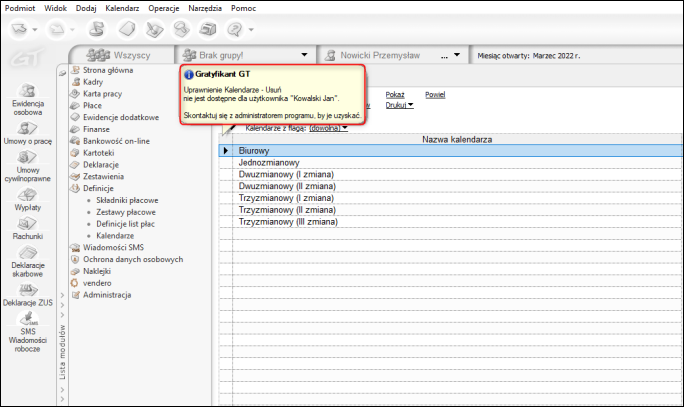Open Umowy cywilnoprawne module icon
This screenshot has width=684, height=407.
pyautogui.click(x=27, y=166)
